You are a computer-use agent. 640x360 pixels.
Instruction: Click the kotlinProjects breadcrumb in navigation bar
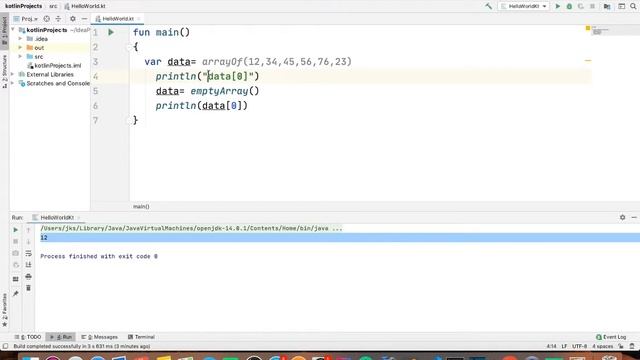pyautogui.click(x=24, y=6)
